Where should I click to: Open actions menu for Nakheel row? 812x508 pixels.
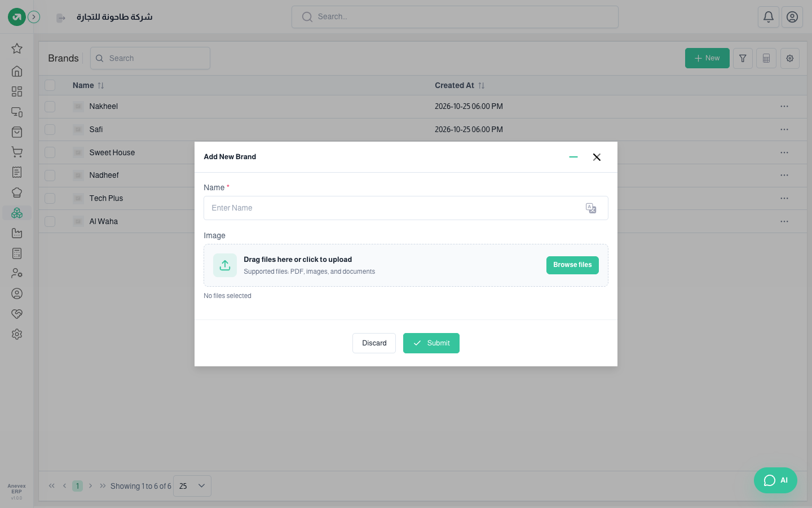tap(784, 106)
